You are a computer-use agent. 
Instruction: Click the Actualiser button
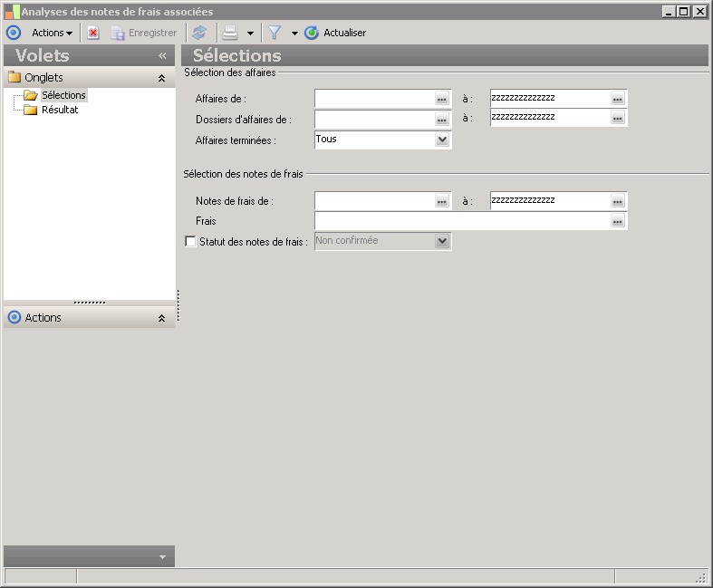[336, 33]
